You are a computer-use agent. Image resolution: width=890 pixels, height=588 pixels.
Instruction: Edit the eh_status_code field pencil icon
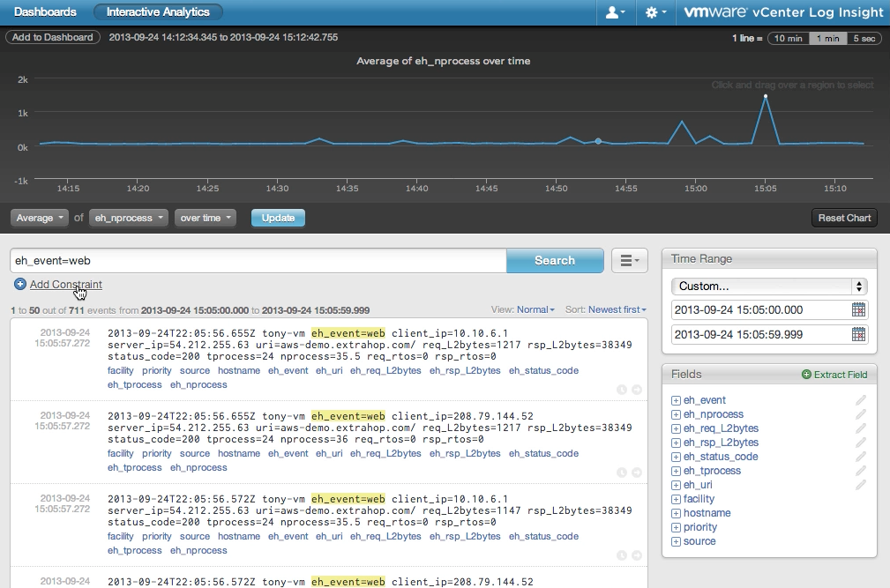click(861, 457)
